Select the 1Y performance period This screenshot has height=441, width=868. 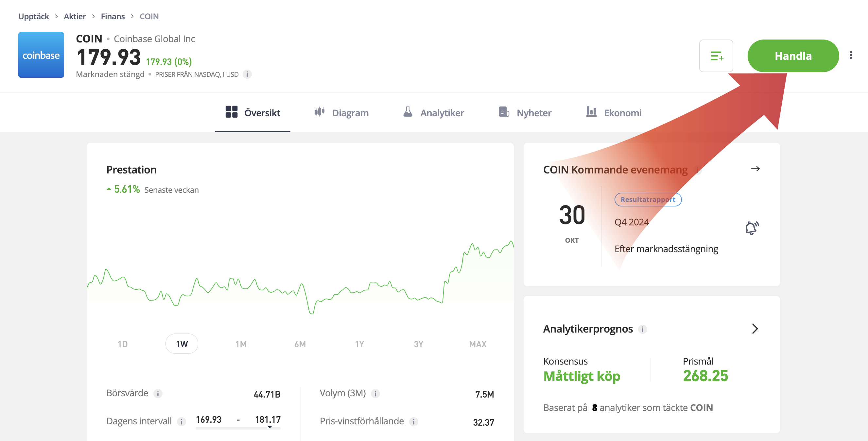tap(359, 344)
